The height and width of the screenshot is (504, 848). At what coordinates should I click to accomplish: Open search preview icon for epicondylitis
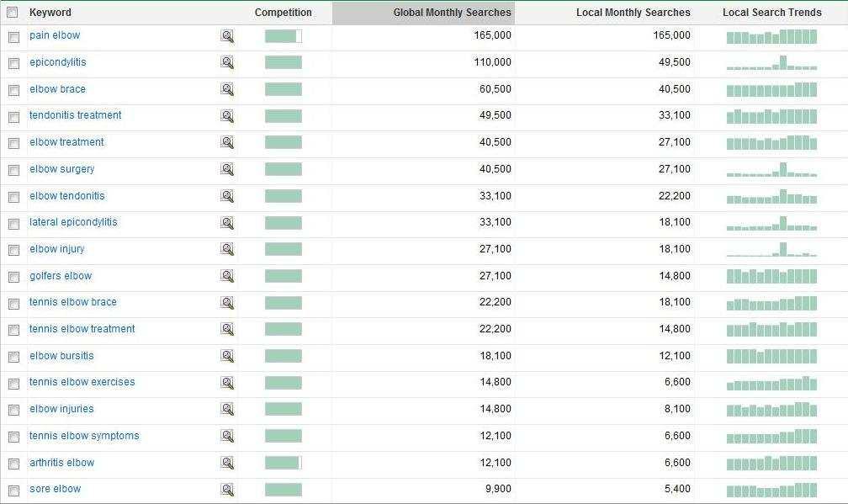click(x=227, y=62)
